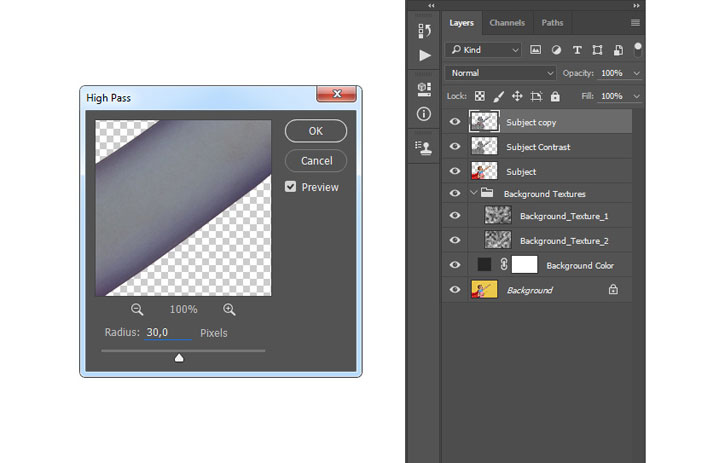Click inside the High Pass preview image
The width and height of the screenshot is (725, 463).
coord(183,208)
